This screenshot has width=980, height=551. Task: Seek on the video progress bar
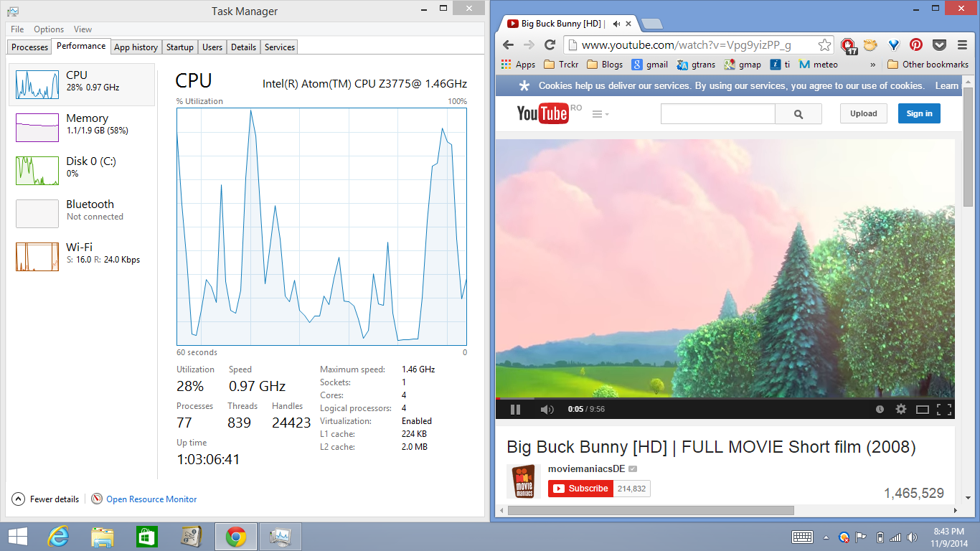pyautogui.click(x=725, y=398)
